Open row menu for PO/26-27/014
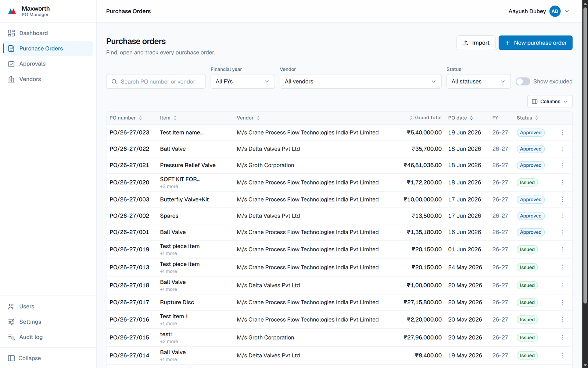 click(x=563, y=355)
